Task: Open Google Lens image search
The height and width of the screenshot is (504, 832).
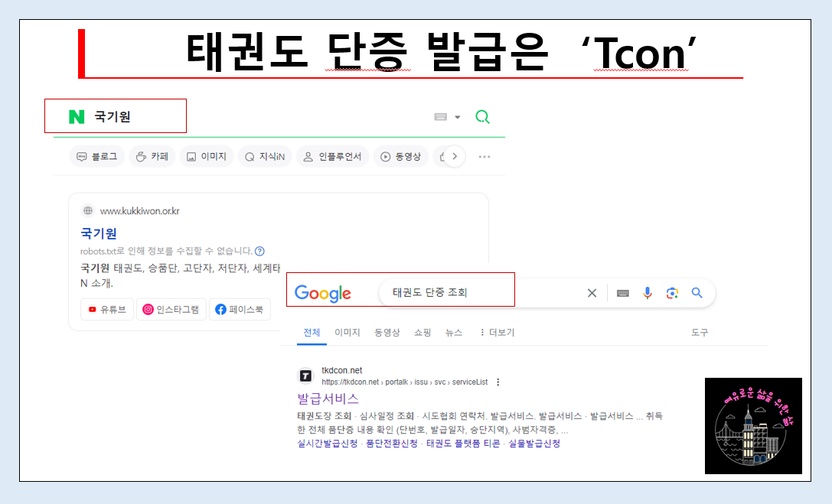Action: tap(673, 292)
